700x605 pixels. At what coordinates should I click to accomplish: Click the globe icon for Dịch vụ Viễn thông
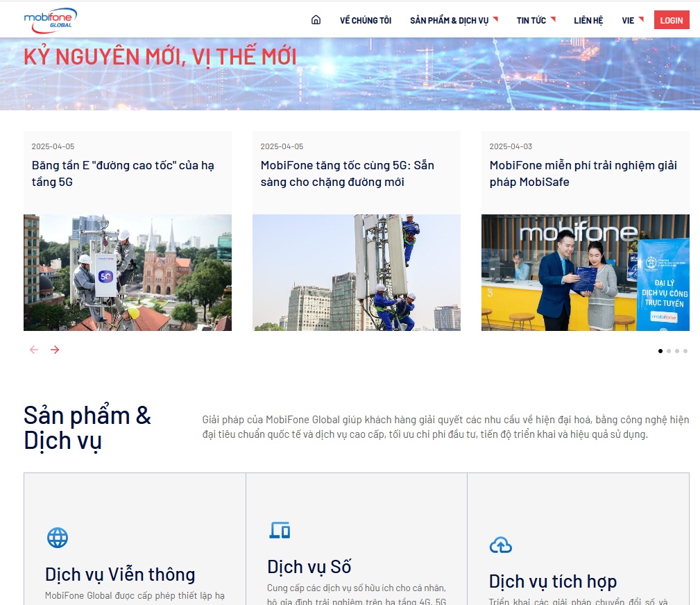click(58, 538)
